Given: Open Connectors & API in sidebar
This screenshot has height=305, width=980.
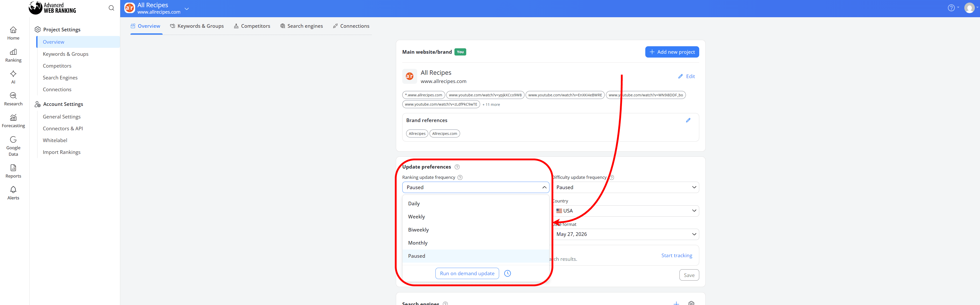Looking at the screenshot, I should 63,129.
